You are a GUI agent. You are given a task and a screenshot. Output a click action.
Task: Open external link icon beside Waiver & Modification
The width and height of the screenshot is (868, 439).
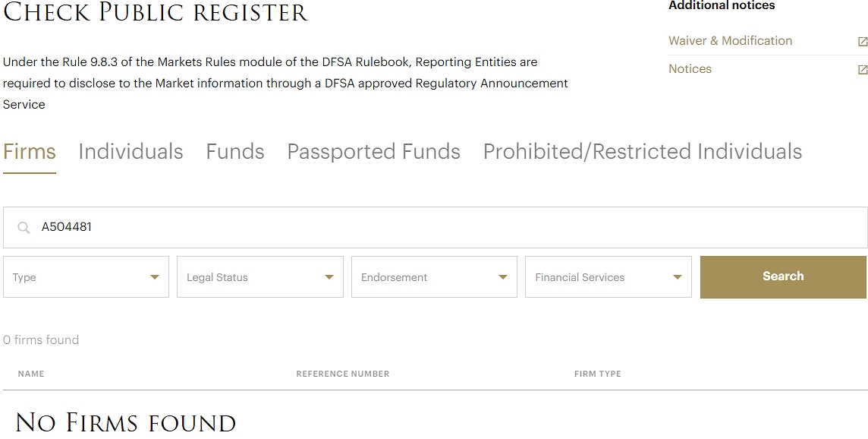tap(862, 42)
